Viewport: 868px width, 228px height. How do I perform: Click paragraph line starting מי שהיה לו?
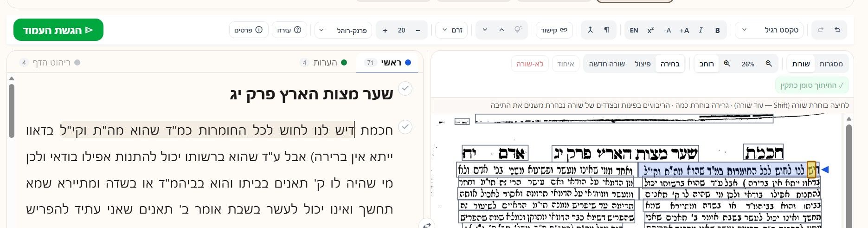point(209,183)
